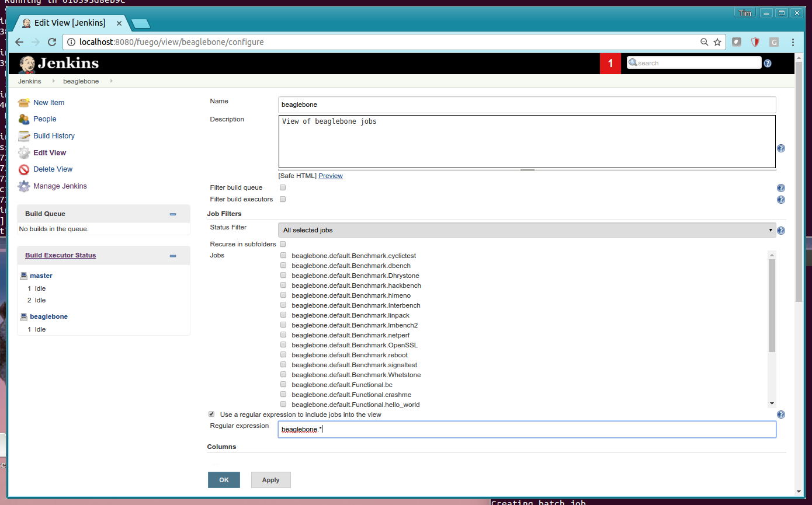Viewport: 812px width, 505px height.
Task: Click the Jenkins logo in the header
Action: click(58, 64)
